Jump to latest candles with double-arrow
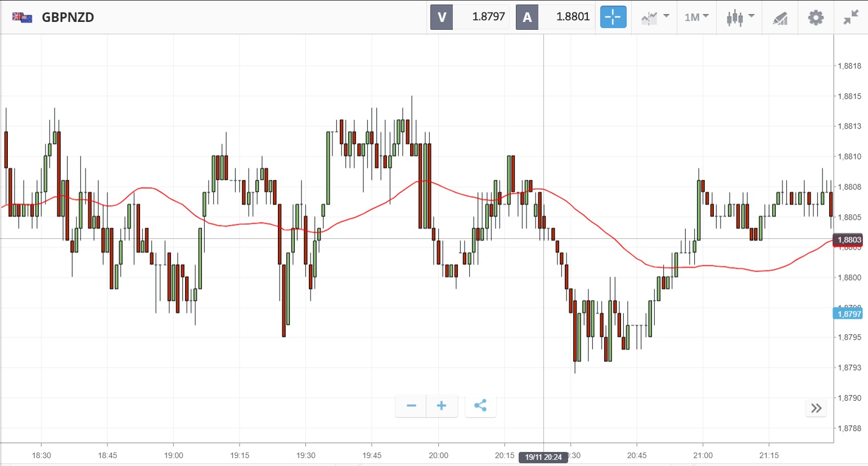This screenshot has height=466, width=868. coord(816,408)
